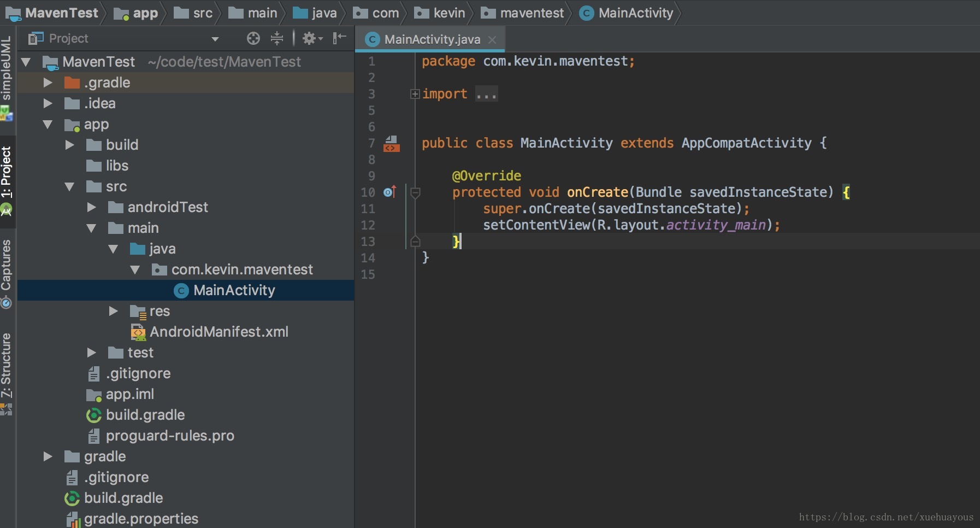This screenshot has height=528, width=980.
Task: Click line number 15 in gutter
Action: tap(368, 274)
